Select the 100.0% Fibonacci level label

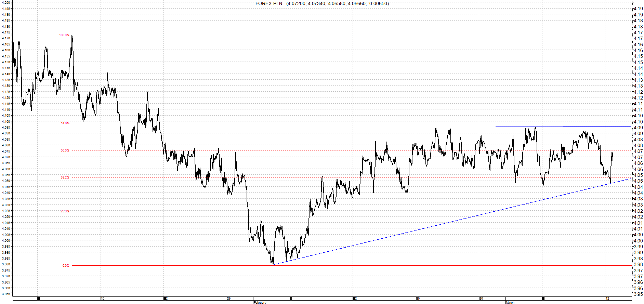[64, 35]
